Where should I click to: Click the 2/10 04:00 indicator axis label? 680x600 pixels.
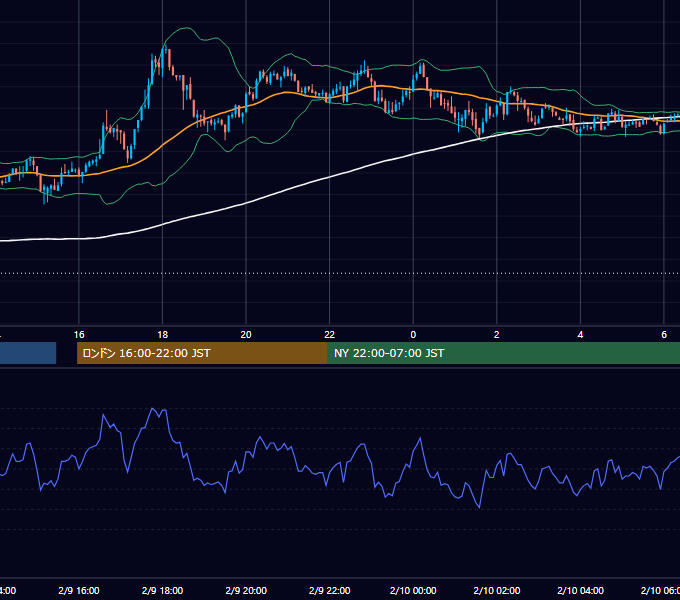point(580,590)
